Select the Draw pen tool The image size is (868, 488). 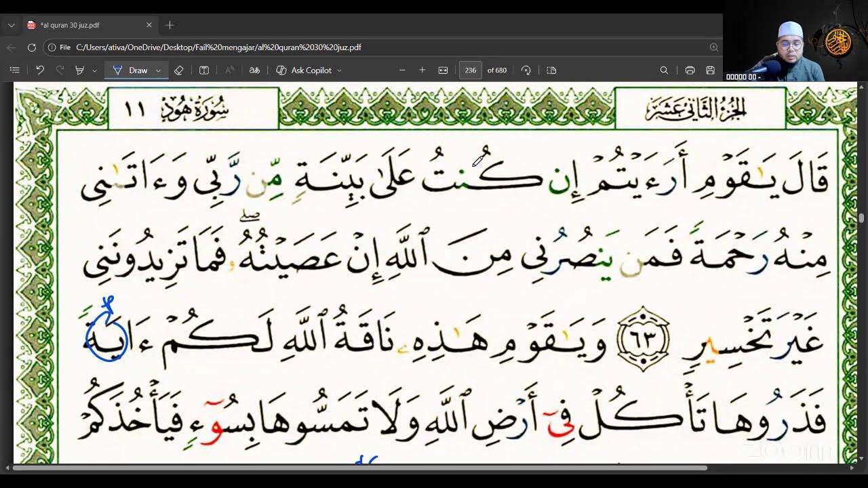[130, 70]
